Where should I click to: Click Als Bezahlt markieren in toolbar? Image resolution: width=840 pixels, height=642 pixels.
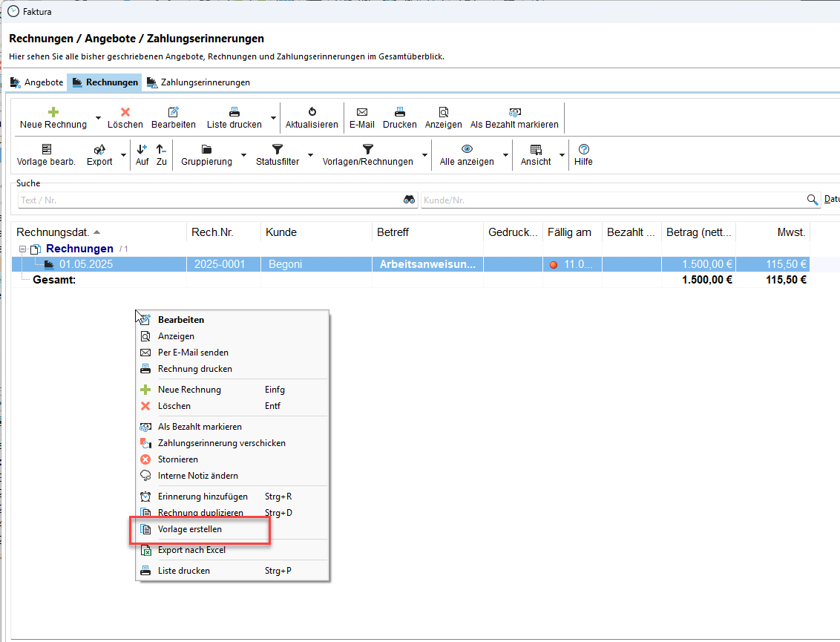tap(514, 112)
